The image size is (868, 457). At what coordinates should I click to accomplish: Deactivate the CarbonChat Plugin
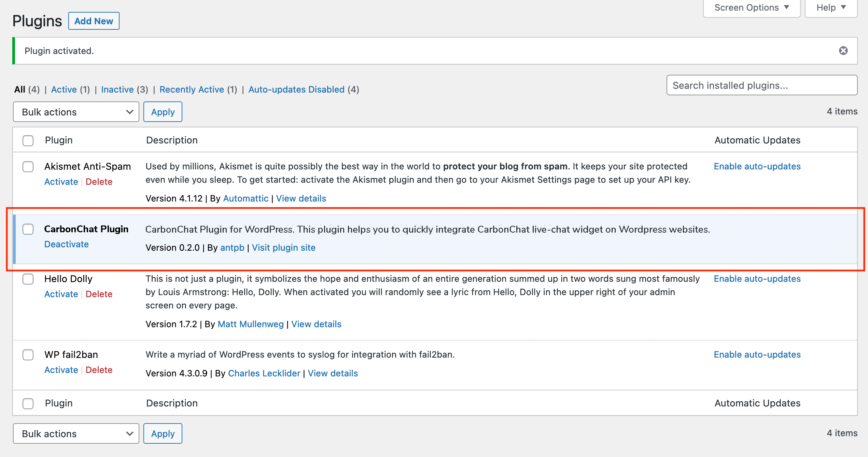point(67,244)
